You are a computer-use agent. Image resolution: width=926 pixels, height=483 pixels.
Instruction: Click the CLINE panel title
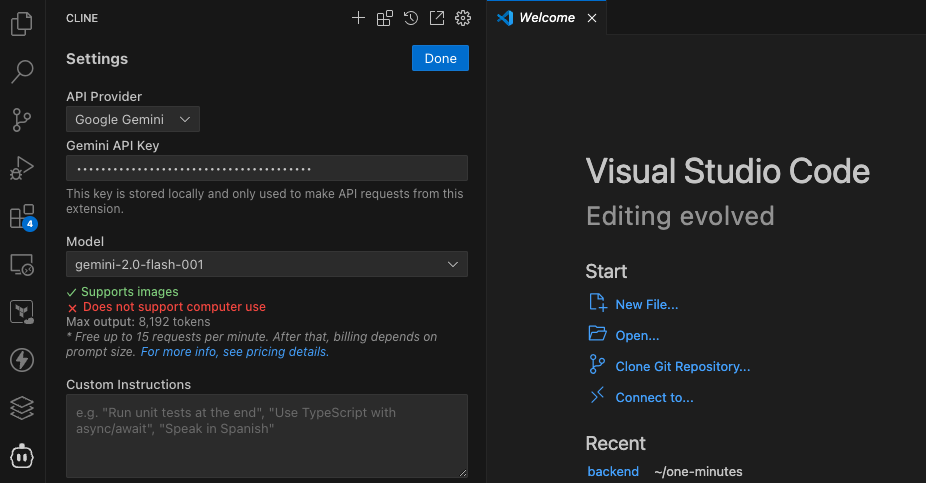pyautogui.click(x=82, y=18)
